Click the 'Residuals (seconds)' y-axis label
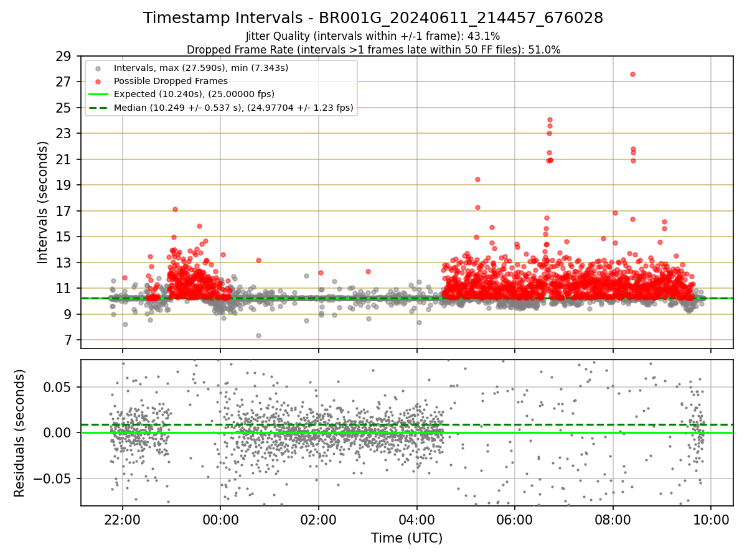The image size is (747, 560). click(19, 433)
